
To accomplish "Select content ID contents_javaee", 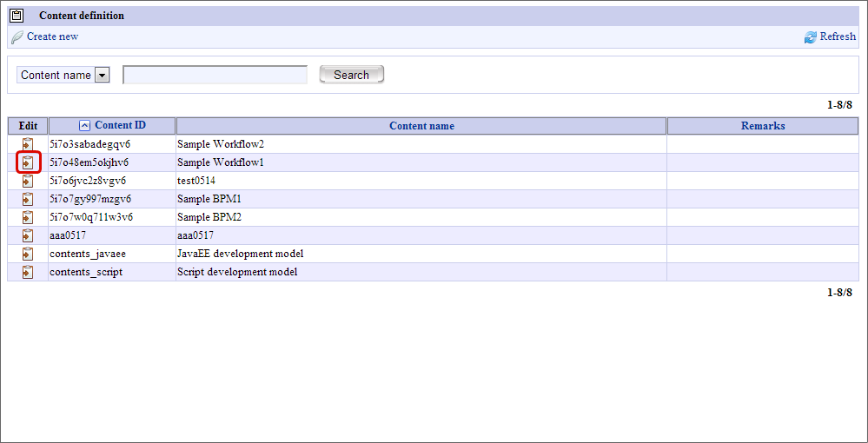I will click(88, 255).
